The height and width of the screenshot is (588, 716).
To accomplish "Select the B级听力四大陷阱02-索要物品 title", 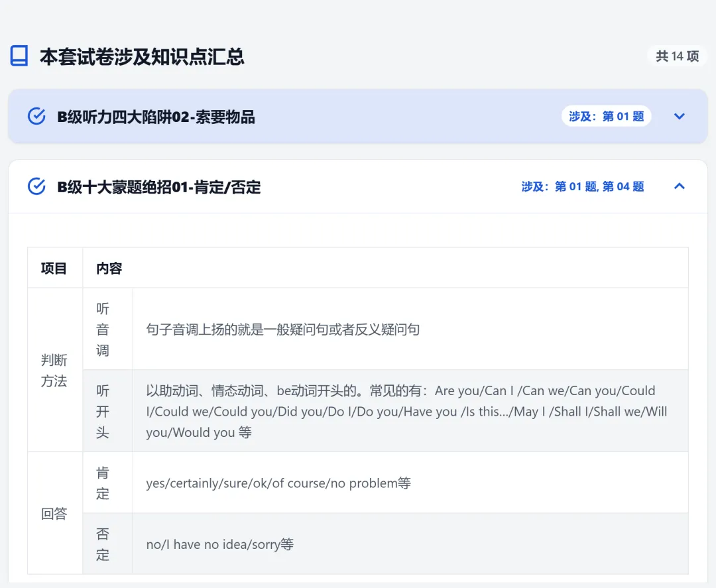I will coord(156,117).
